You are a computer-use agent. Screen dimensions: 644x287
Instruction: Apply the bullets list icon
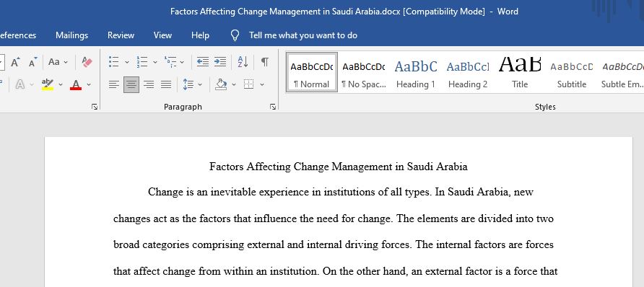[x=114, y=62]
